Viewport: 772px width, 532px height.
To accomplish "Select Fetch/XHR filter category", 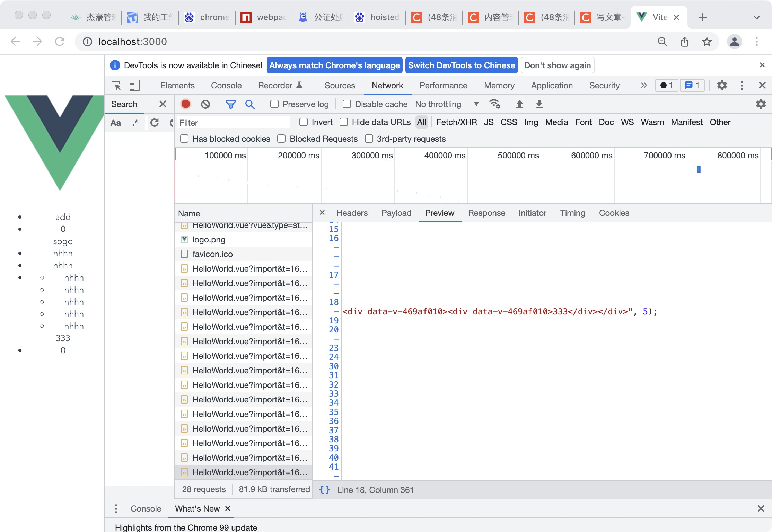I will [456, 122].
